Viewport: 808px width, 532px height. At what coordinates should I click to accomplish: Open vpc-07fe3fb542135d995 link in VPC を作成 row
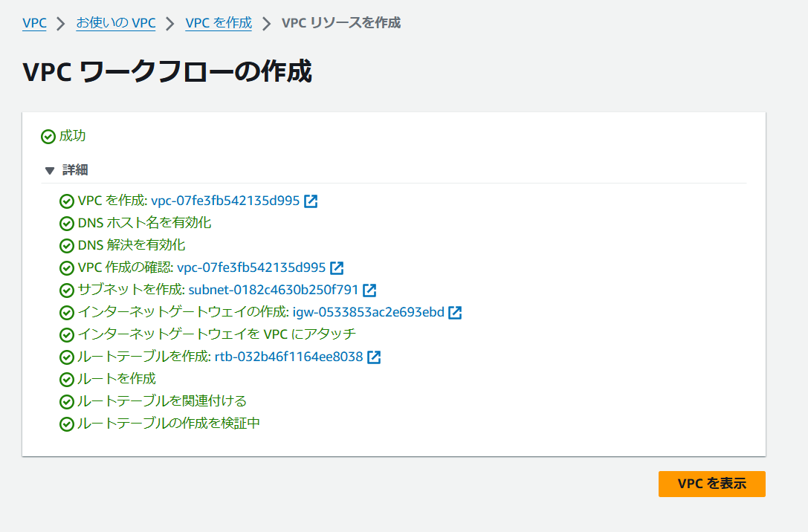point(225,201)
